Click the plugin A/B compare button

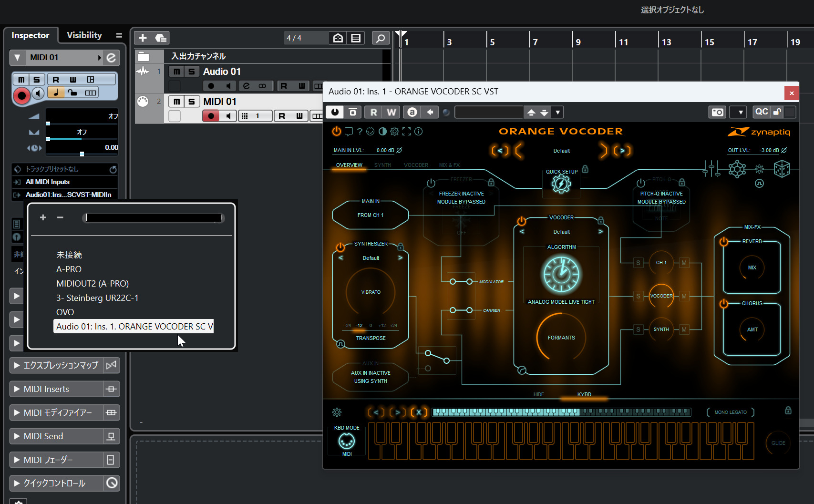[412, 112]
